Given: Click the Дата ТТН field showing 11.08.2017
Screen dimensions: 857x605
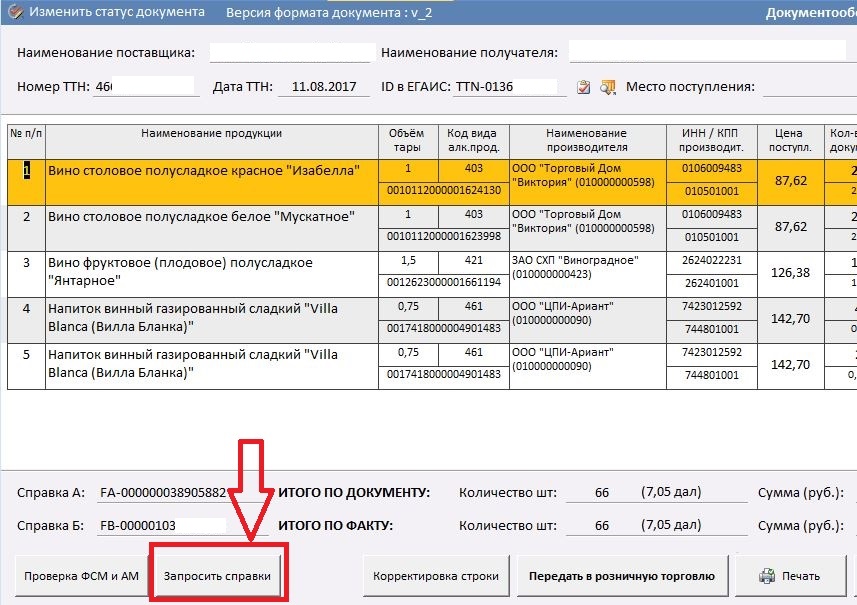Looking at the screenshot, I should click(323, 87).
